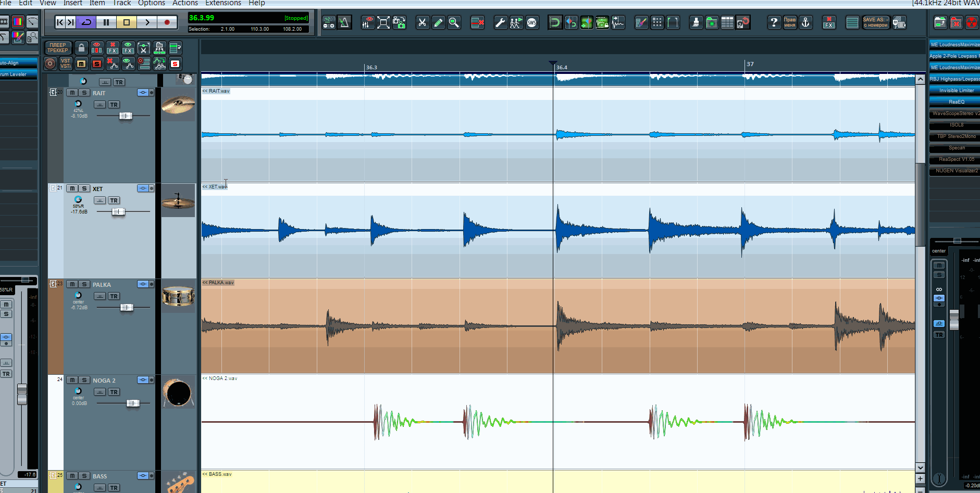Screen dimensions: 980x493
Task: Click the transport Play button
Action: pos(147,22)
